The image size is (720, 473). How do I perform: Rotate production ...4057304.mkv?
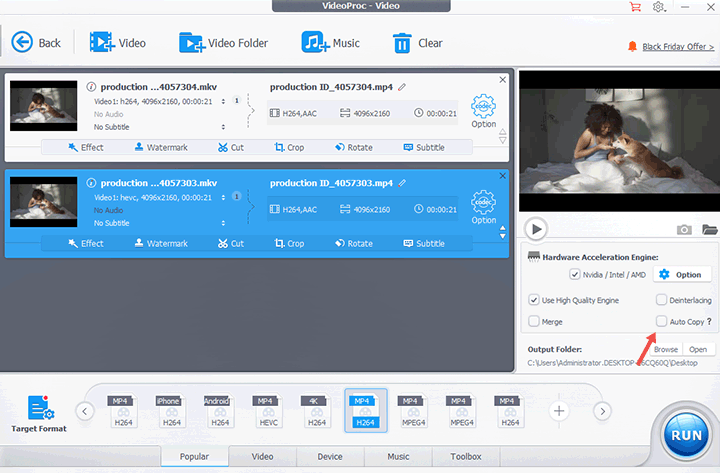click(x=354, y=147)
